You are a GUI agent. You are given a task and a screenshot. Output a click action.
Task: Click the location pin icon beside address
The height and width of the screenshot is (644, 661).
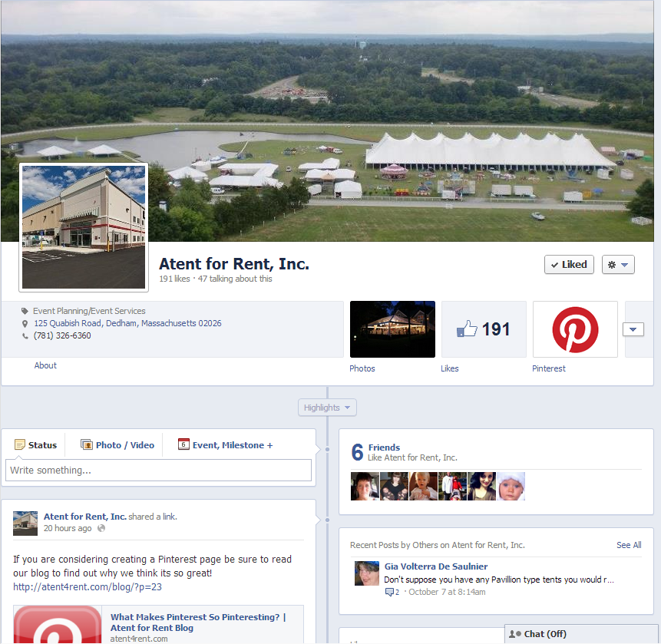click(x=25, y=324)
